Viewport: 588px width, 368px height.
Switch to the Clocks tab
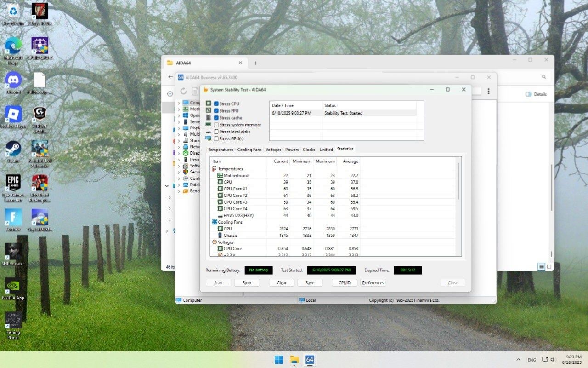[309, 149]
